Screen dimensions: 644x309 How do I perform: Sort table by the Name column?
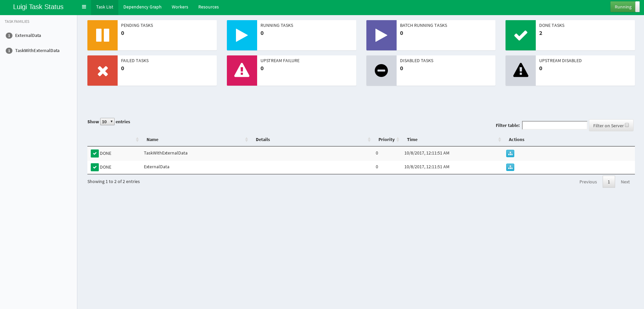click(x=196, y=139)
